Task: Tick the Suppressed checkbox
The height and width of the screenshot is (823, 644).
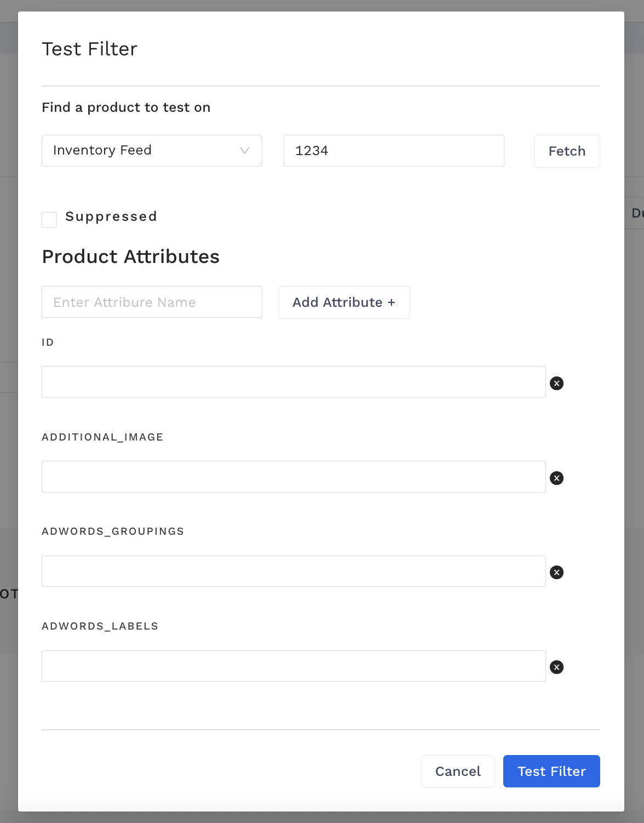Action: coord(49,220)
